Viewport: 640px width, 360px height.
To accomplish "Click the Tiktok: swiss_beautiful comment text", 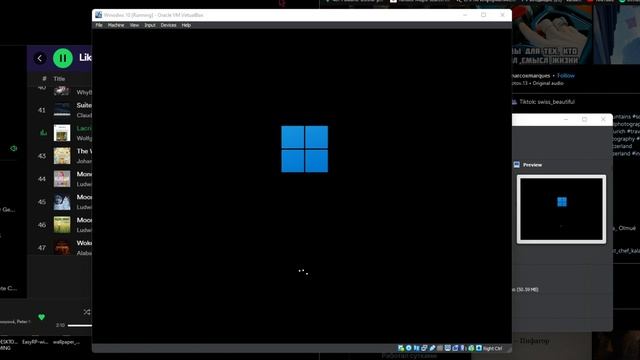I will 547,102.
